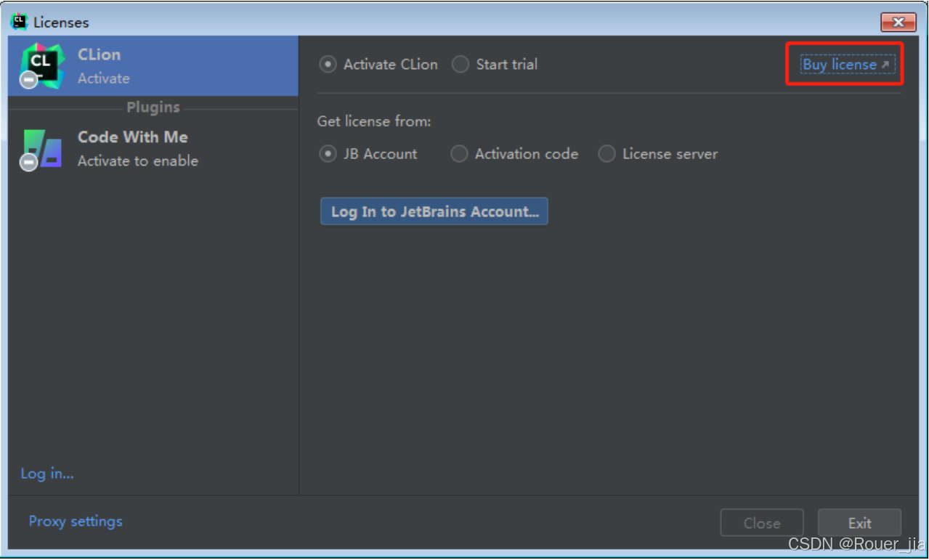The width and height of the screenshot is (929, 560).
Task: Click the 'Activate to enable' status text
Action: click(x=138, y=161)
